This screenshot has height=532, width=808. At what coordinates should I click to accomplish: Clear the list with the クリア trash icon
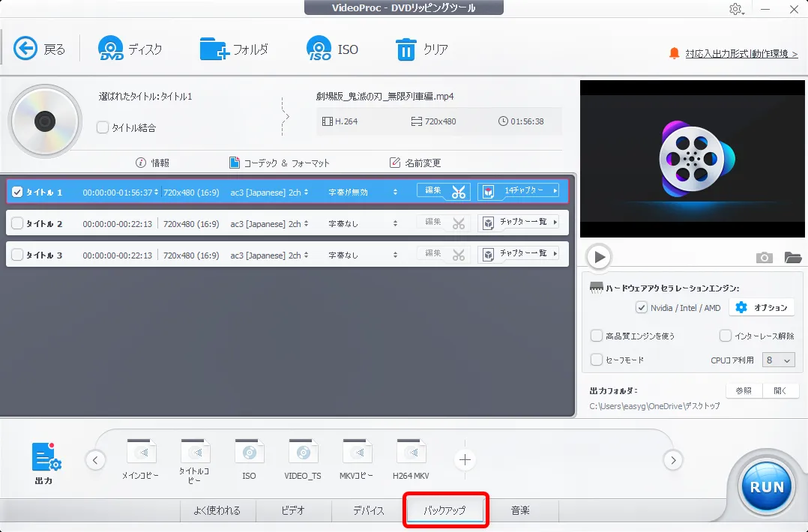point(405,49)
